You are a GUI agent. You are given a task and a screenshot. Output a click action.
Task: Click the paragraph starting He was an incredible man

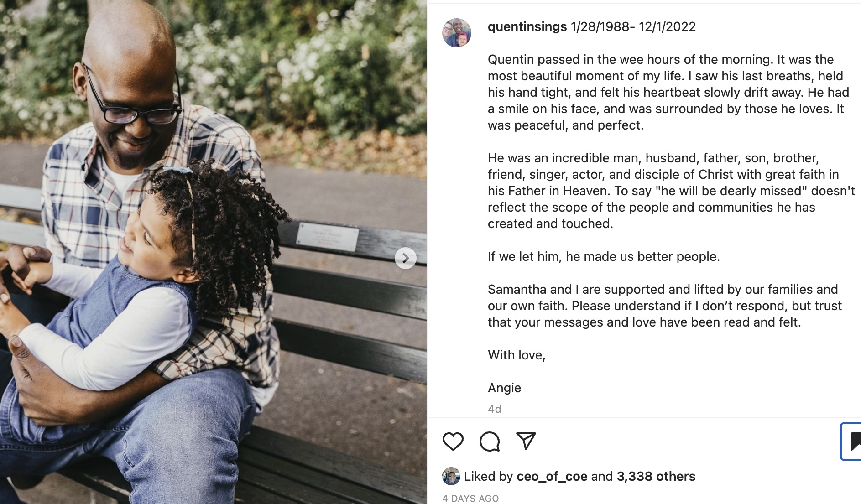point(671,191)
